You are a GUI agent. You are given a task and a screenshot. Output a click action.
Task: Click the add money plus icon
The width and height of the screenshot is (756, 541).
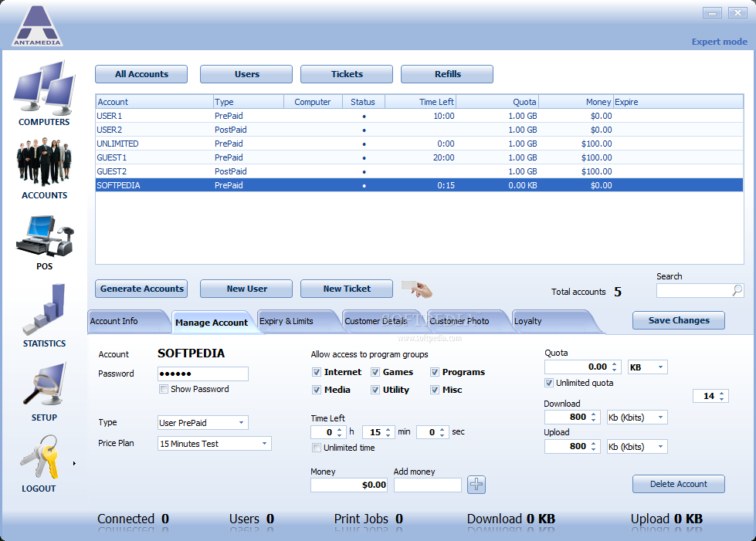click(476, 484)
